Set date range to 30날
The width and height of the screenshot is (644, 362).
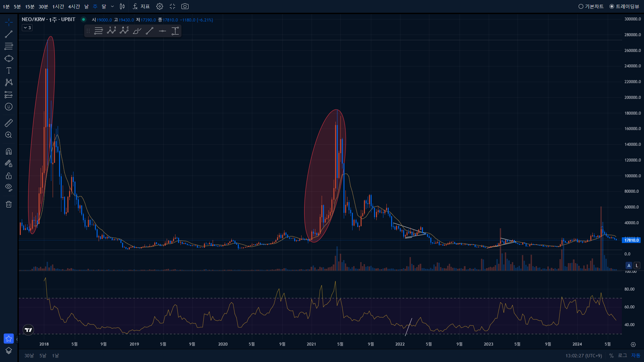[29, 356]
